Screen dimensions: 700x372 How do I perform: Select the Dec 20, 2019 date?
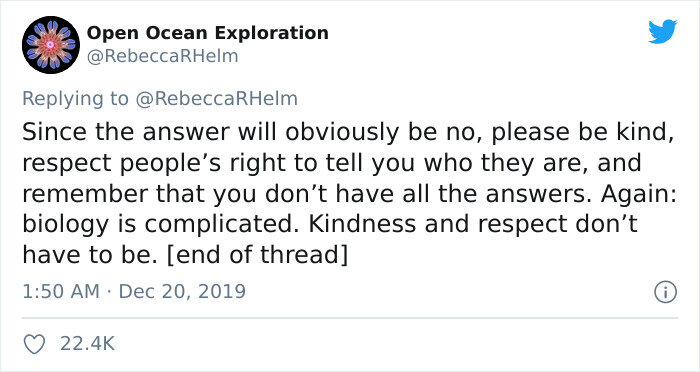pyautogui.click(x=182, y=292)
